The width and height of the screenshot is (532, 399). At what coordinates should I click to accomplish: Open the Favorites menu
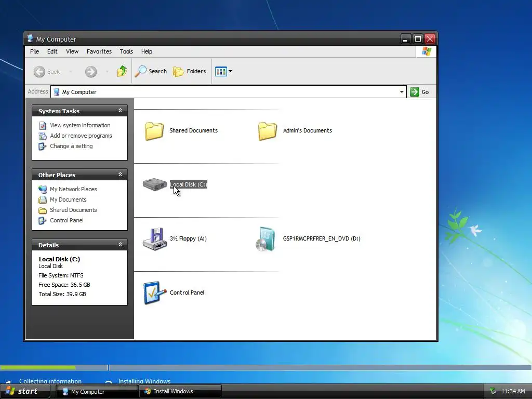coord(99,51)
